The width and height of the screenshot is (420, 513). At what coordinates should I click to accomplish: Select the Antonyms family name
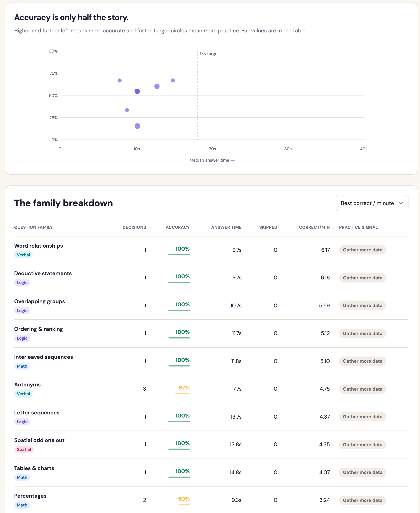tap(27, 385)
